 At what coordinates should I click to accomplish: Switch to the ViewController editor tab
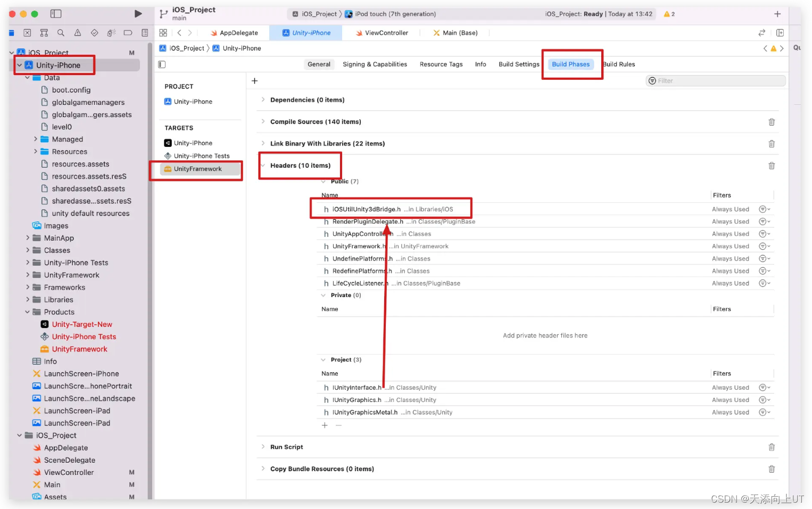[382, 33]
